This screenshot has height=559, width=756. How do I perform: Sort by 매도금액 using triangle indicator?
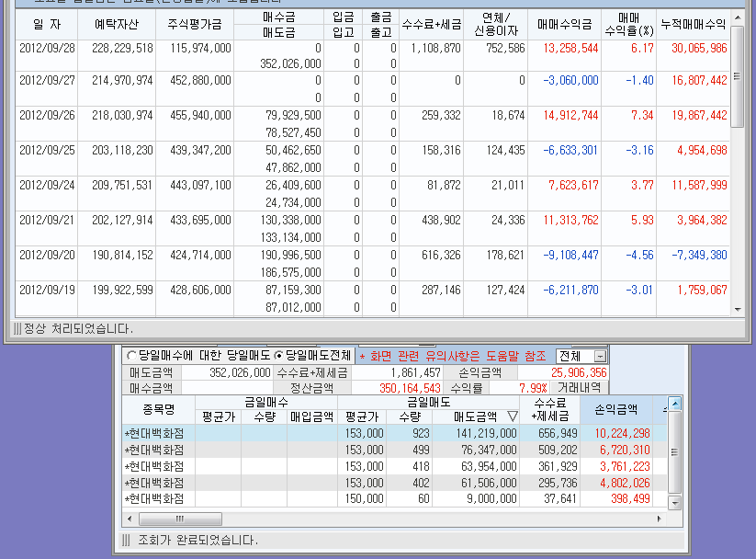point(512,416)
